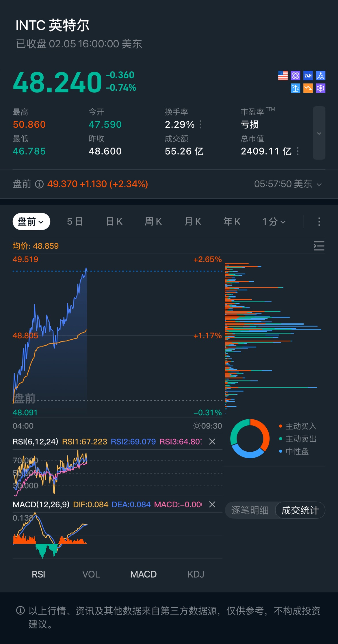Select the 逐笔明细 button
The image size is (338, 644).
[250, 510]
